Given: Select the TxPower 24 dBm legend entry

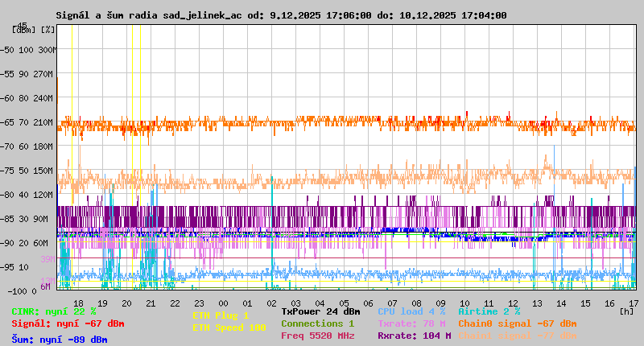Looking at the screenshot, I should tap(320, 311).
